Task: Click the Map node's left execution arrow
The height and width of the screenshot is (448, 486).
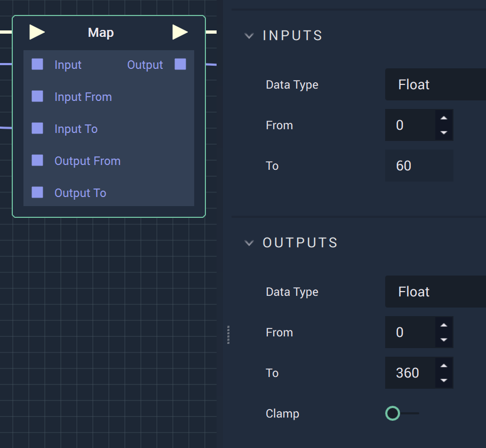Action: click(x=37, y=32)
